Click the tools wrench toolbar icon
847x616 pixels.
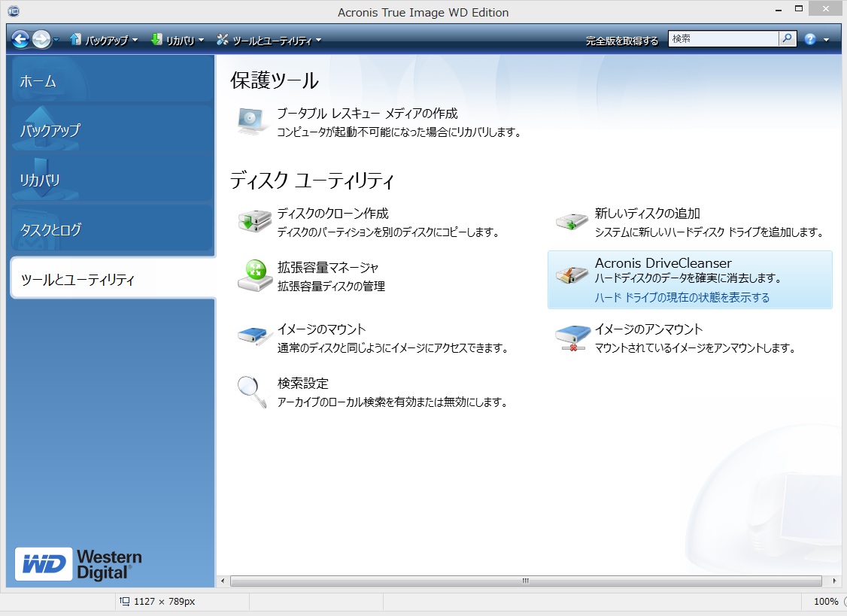(x=222, y=39)
